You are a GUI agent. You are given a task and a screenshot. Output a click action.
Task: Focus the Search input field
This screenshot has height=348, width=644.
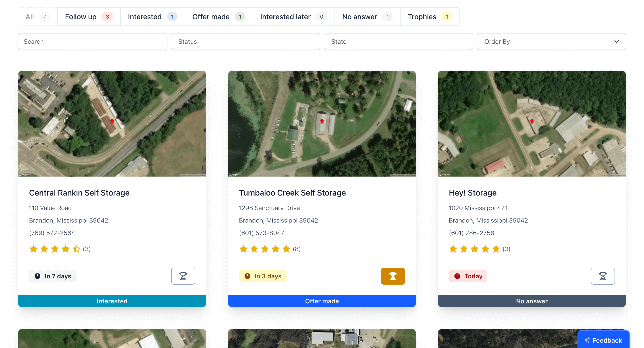(x=93, y=42)
